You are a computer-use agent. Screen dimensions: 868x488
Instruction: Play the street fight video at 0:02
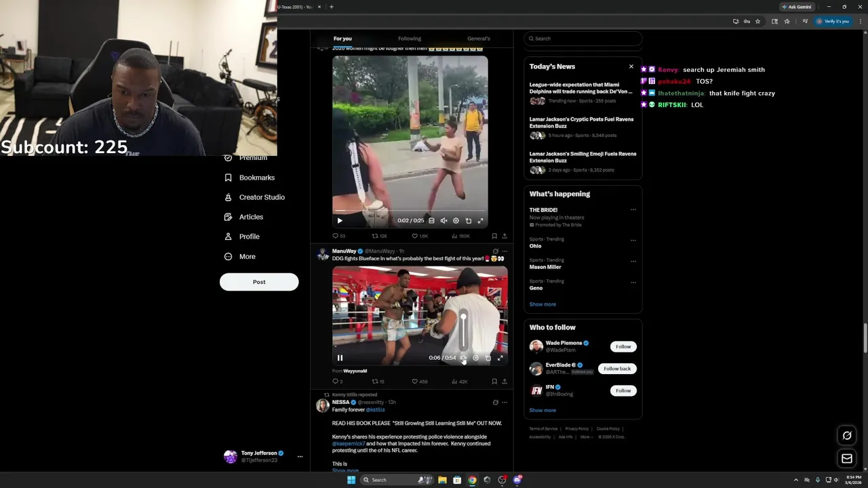[340, 220]
